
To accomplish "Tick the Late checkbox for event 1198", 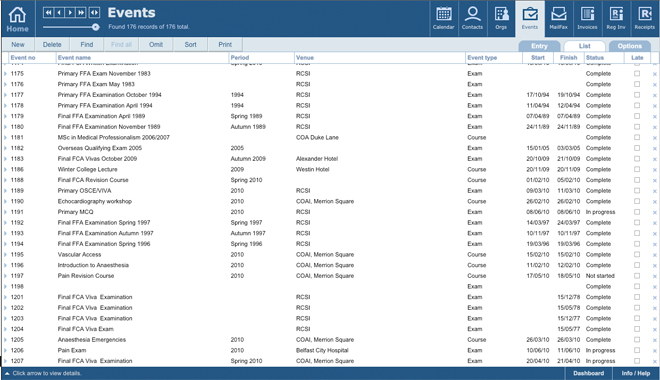I will (637, 286).
